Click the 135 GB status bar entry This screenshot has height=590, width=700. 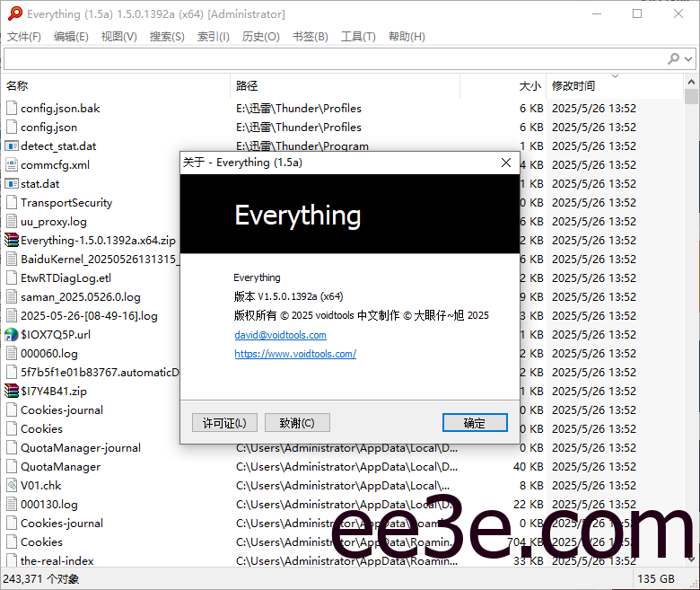pyautogui.click(x=656, y=579)
